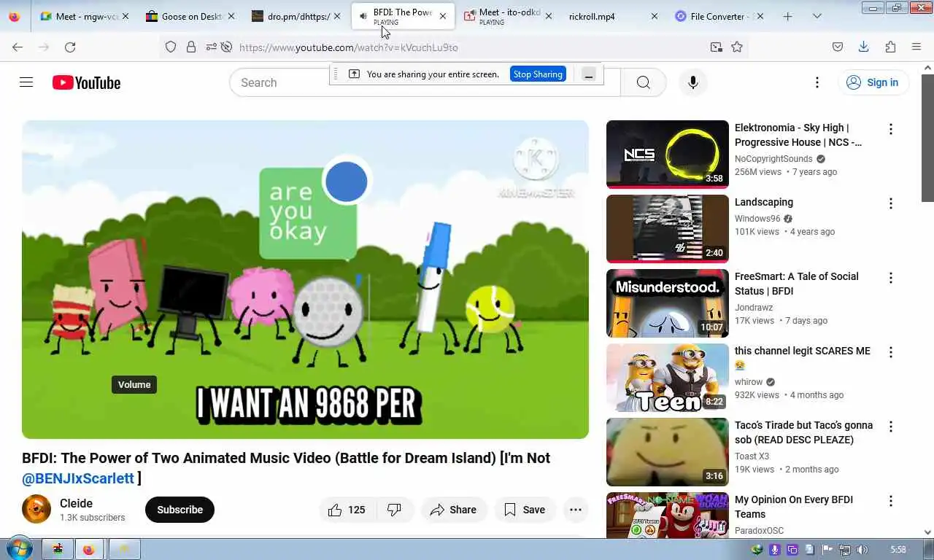Save the video to a playlist
934x560 pixels.
click(x=525, y=510)
